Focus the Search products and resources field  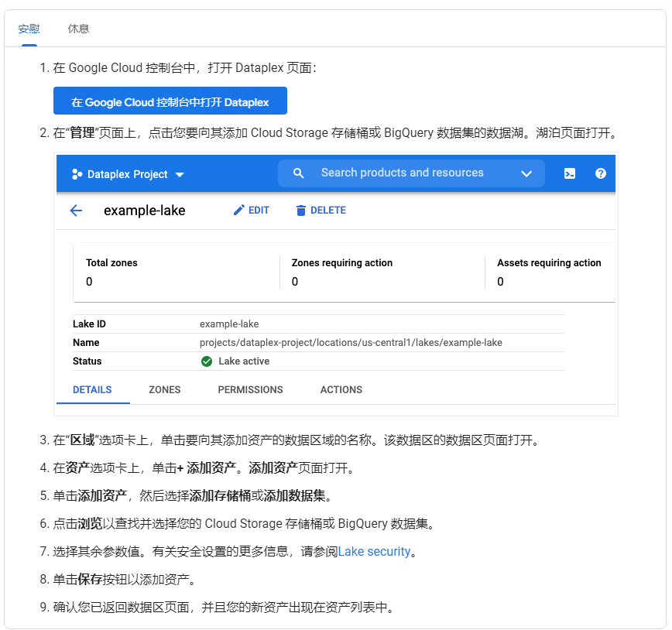[x=402, y=173]
